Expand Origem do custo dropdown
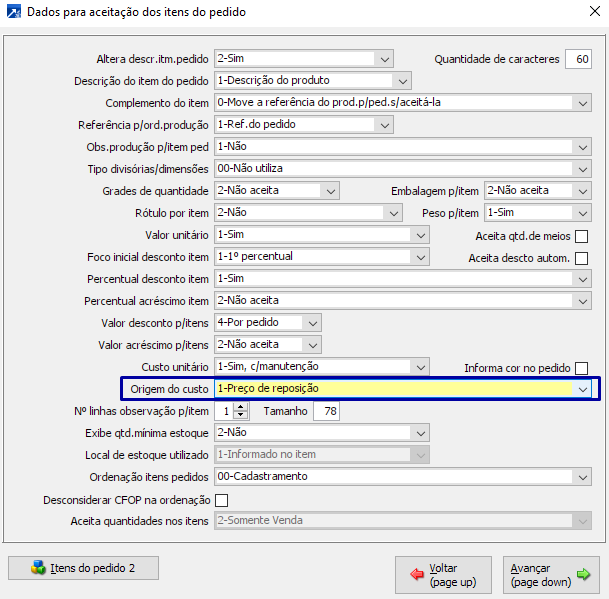This screenshot has width=609, height=599. [582, 389]
